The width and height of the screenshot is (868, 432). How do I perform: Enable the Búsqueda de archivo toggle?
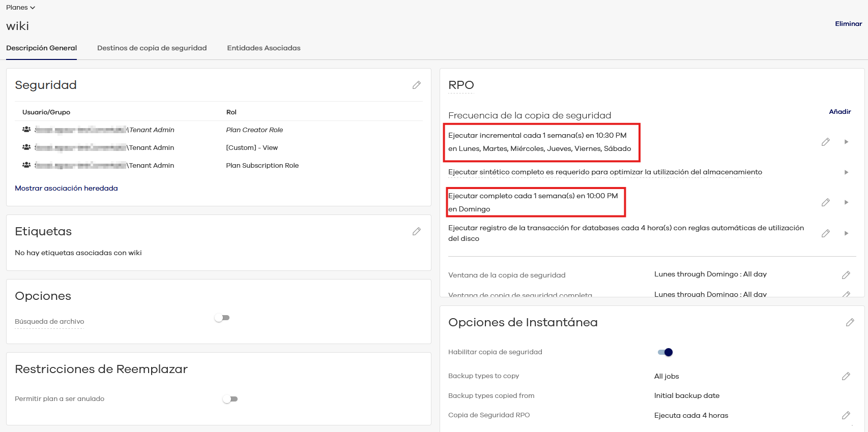coord(222,318)
